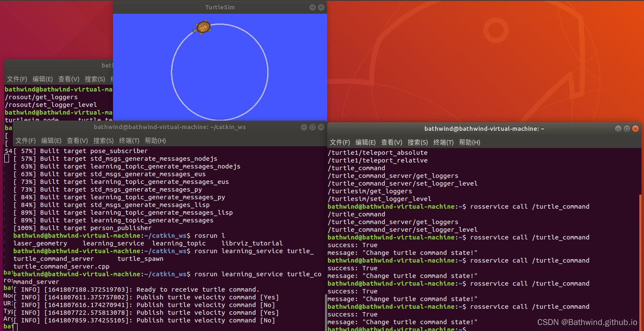Viewport: 644px width, 331px height.
Task: Click the TurtleSim window title bar
Action: pyautogui.click(x=220, y=7)
